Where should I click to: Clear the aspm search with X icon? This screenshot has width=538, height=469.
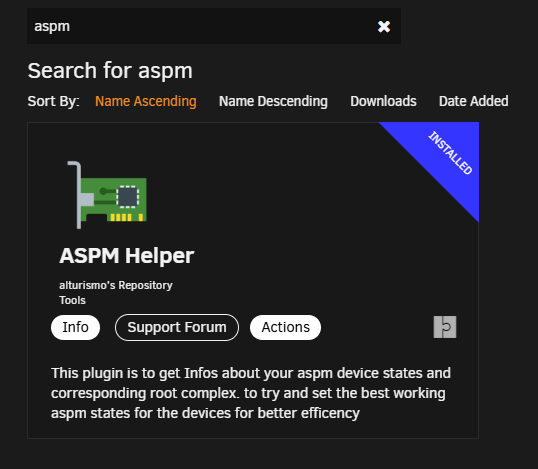click(384, 26)
